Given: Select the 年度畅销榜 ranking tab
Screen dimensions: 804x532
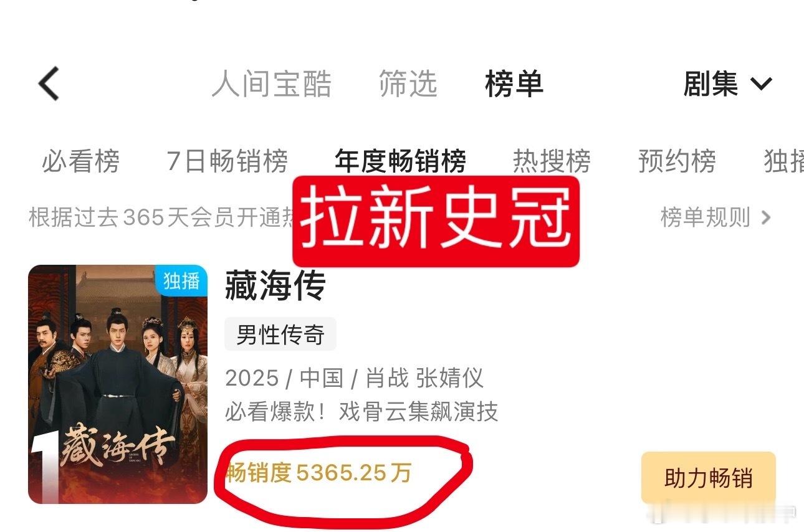Looking at the screenshot, I should tap(400, 162).
